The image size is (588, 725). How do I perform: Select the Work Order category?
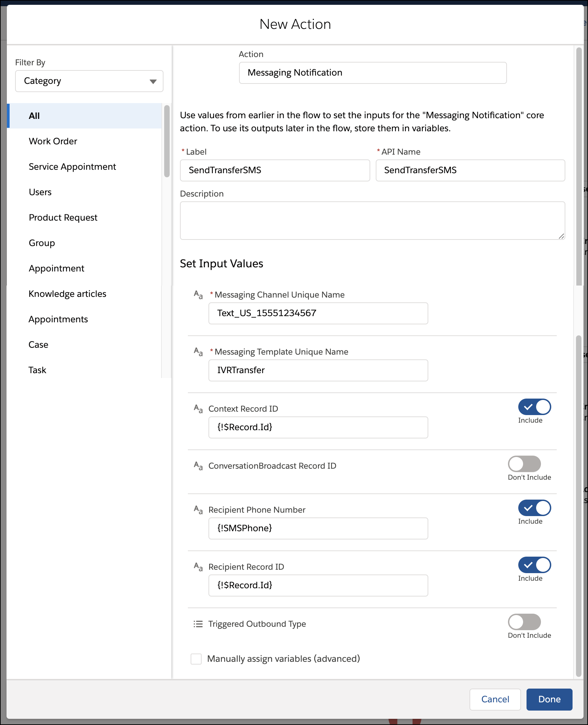[x=53, y=141]
